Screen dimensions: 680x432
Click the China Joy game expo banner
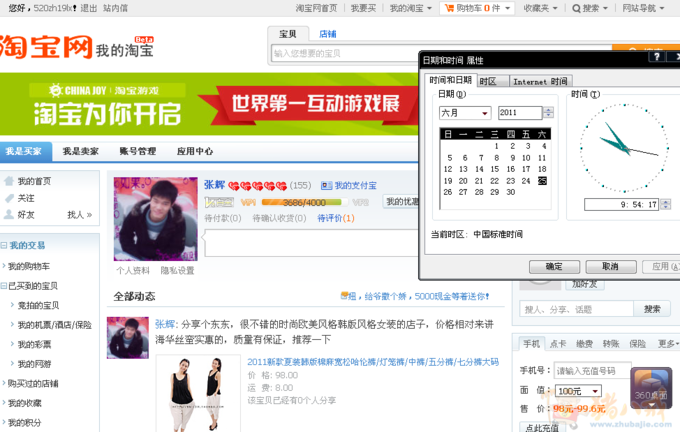209,104
